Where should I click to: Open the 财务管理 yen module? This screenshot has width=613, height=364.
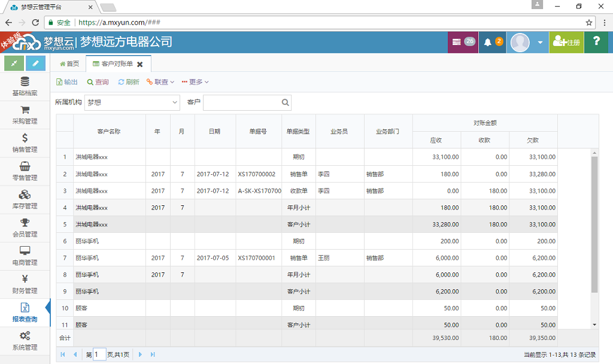click(x=25, y=284)
